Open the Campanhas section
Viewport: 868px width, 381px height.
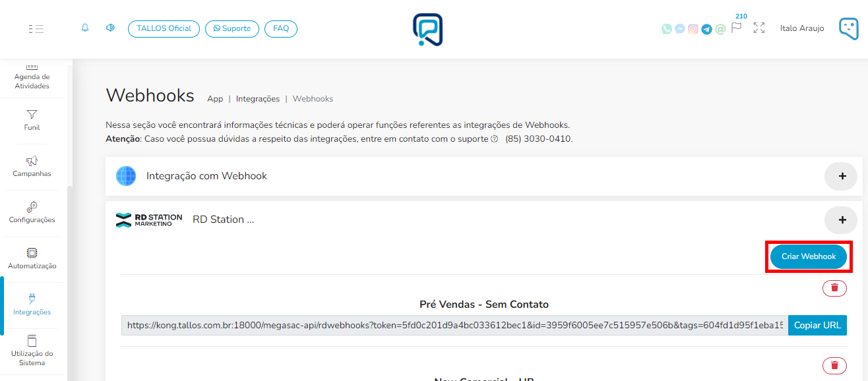click(31, 167)
